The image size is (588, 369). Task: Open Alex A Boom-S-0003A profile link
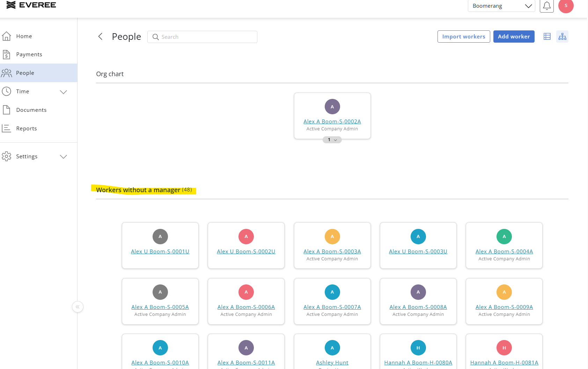332,252
